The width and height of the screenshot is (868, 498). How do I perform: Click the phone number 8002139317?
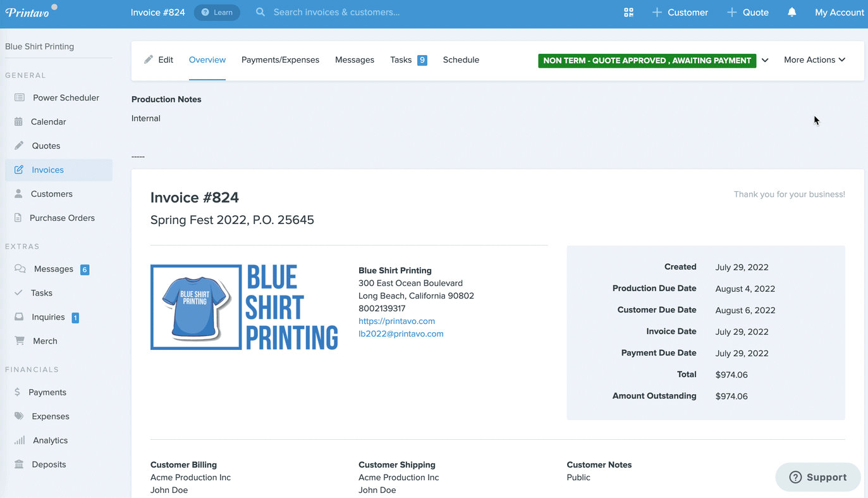[382, 308]
